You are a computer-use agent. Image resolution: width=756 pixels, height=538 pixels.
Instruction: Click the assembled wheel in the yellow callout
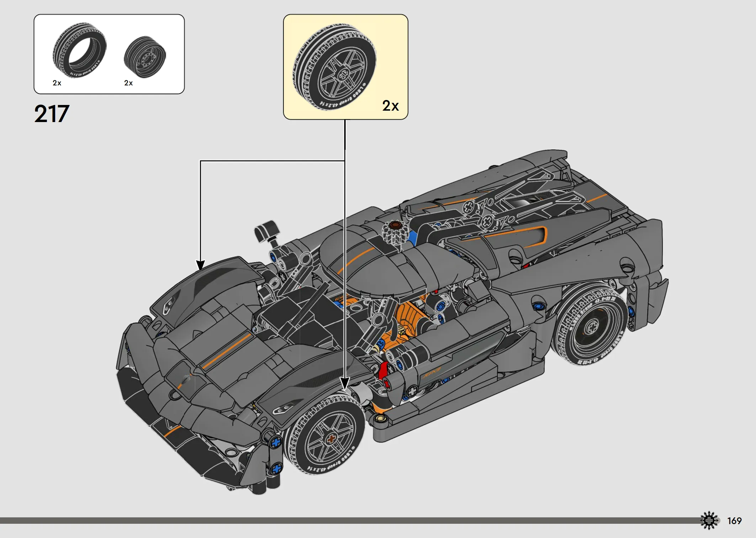pos(334,67)
